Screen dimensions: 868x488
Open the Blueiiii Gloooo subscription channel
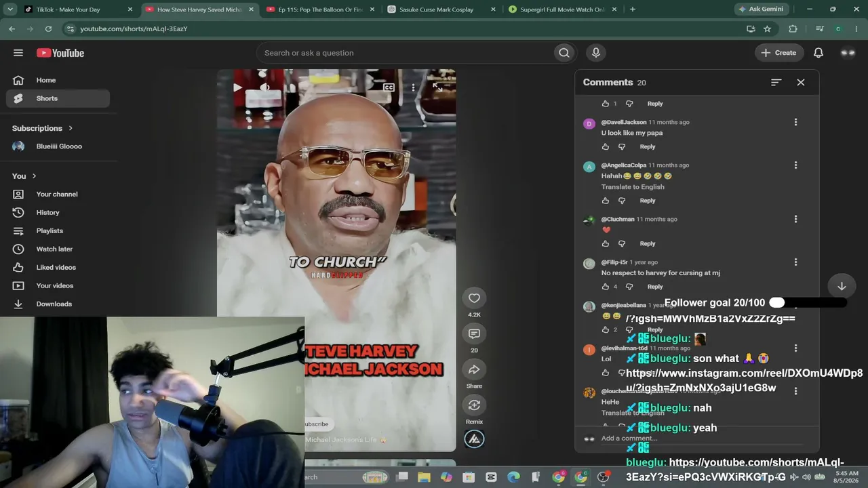(58, 146)
